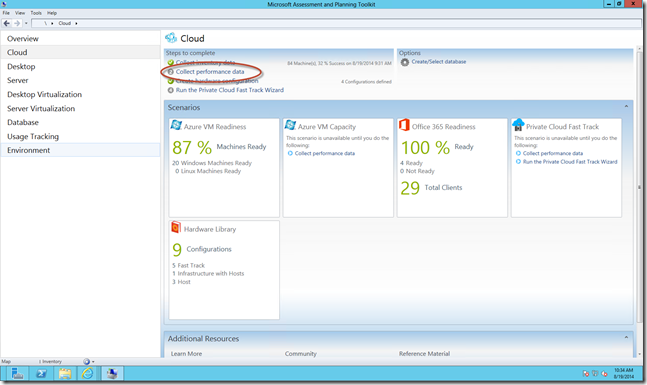Open the navigation history dropdown arrow
647x385 pixels.
[26, 24]
